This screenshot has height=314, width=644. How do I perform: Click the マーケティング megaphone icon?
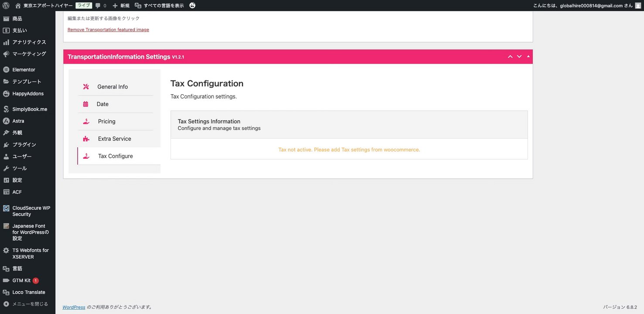(x=6, y=54)
